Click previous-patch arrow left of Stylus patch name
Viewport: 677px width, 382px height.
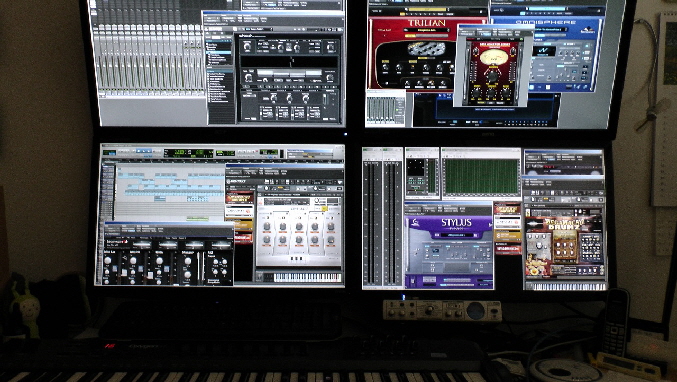point(436,236)
